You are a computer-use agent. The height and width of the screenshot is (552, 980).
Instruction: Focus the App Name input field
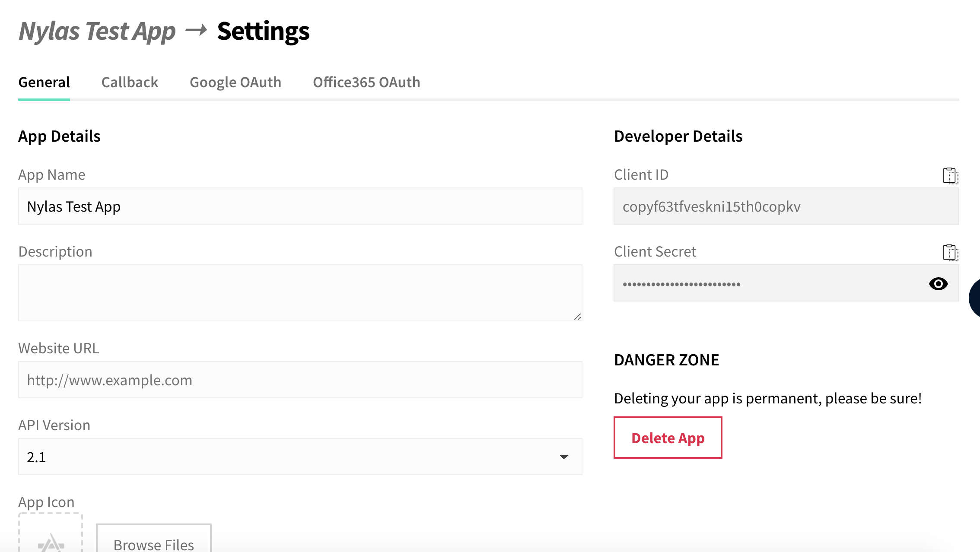coord(300,206)
